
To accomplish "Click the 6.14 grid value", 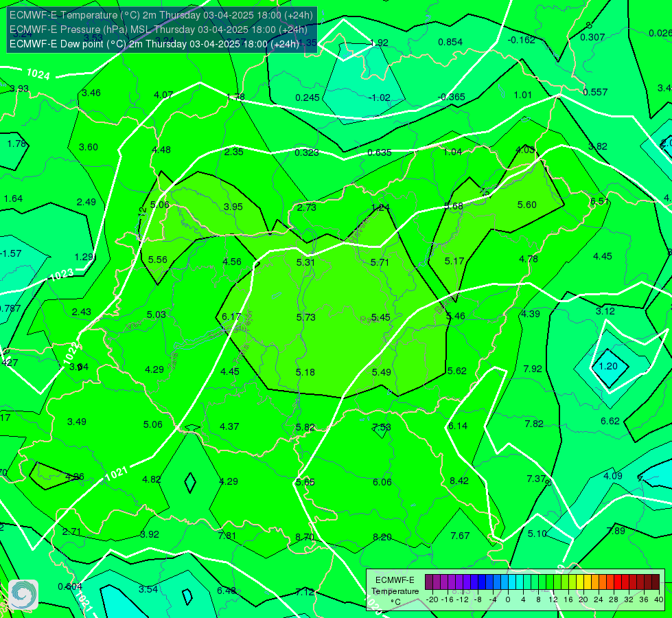I will (458, 426).
